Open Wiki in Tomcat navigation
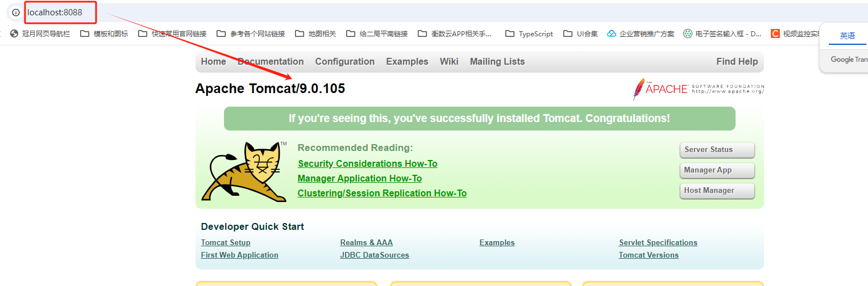The image size is (868, 286). point(449,62)
